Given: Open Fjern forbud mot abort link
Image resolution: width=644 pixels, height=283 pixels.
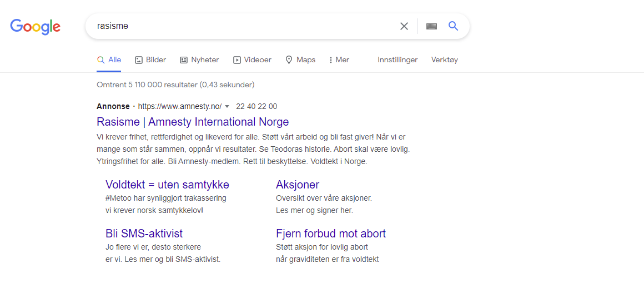Looking at the screenshot, I should (x=331, y=234).
